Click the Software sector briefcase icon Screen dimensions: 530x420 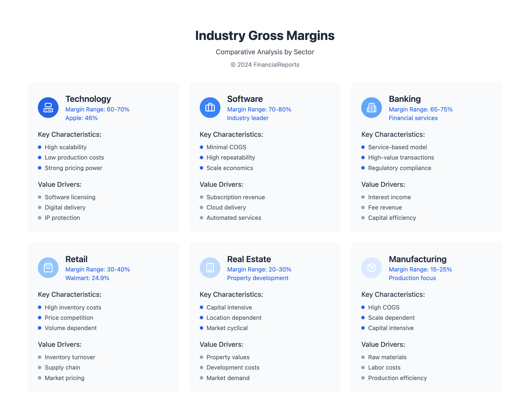pyautogui.click(x=210, y=107)
